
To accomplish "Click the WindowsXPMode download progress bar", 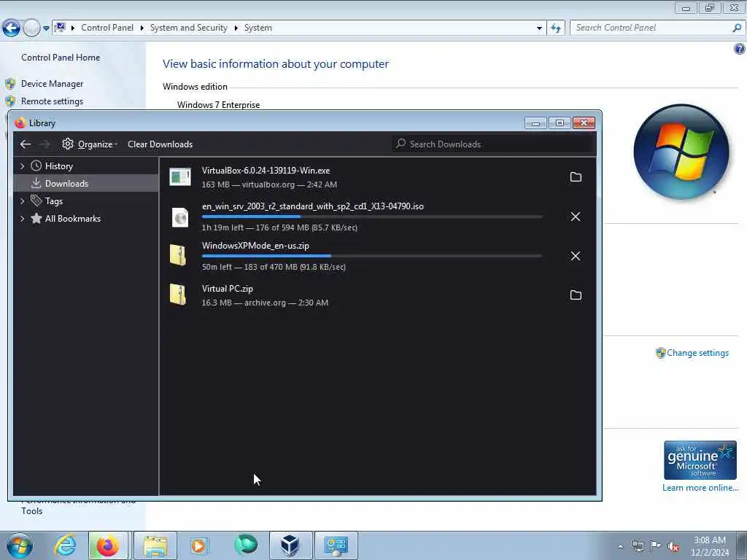I will 372,256.
